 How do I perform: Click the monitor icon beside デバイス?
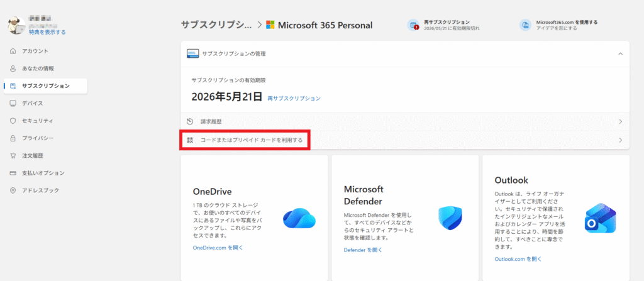(x=13, y=103)
